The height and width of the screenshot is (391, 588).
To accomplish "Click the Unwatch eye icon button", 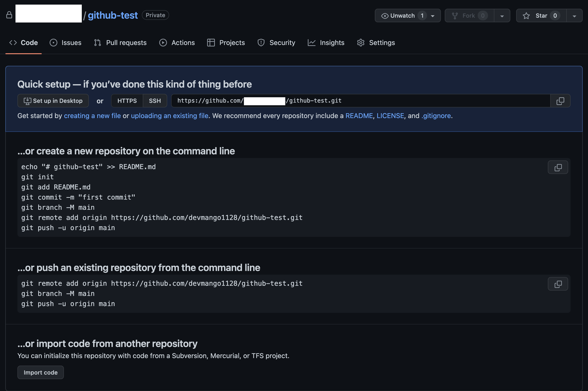I will click(384, 16).
